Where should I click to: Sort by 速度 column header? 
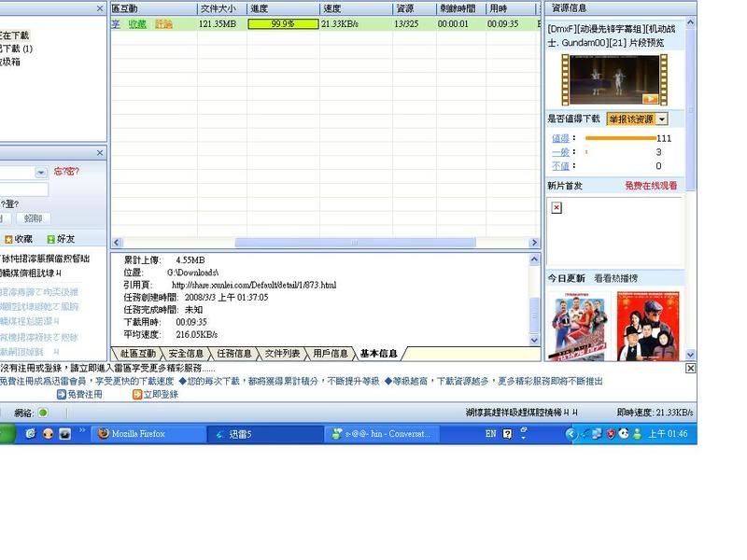tap(356, 8)
